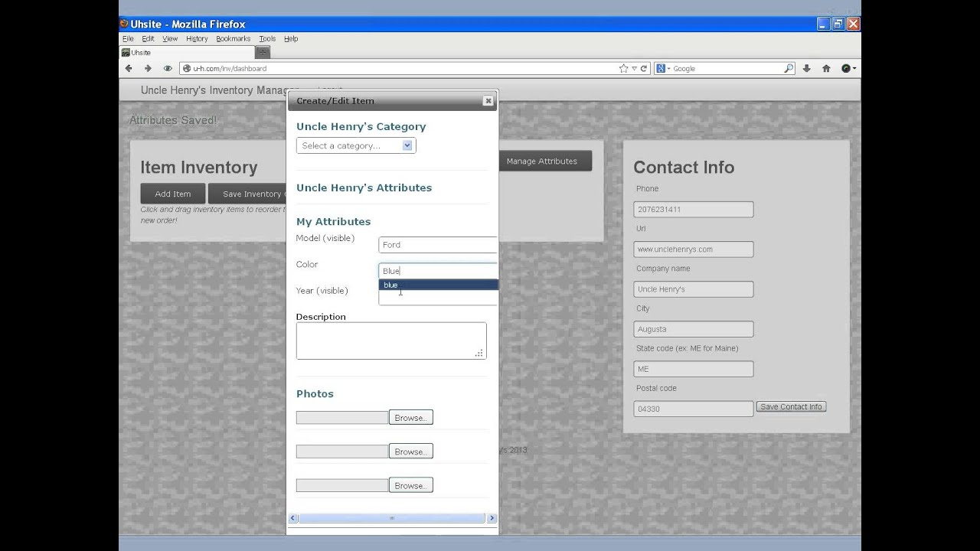The image size is (980, 551).
Task: Click the Url field with www.unclehenrys.com
Action: click(x=694, y=249)
